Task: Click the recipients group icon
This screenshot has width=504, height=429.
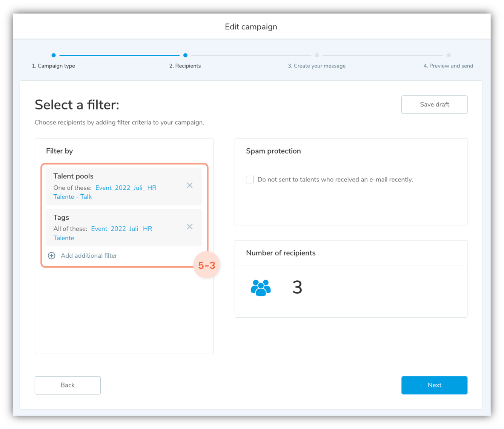Action: click(x=261, y=288)
